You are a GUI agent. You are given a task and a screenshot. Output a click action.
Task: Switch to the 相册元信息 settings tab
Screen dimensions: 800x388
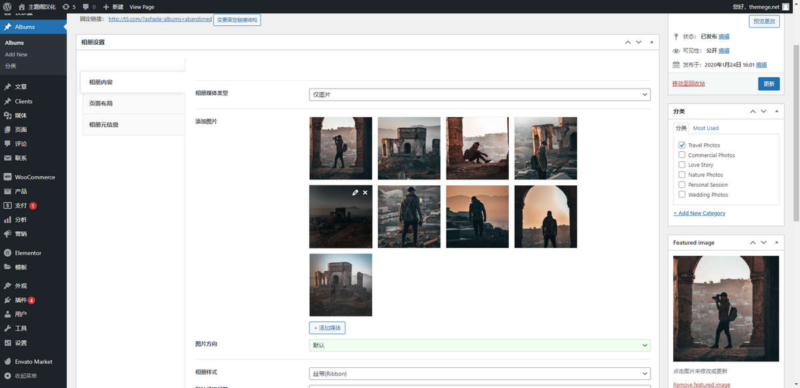point(133,125)
